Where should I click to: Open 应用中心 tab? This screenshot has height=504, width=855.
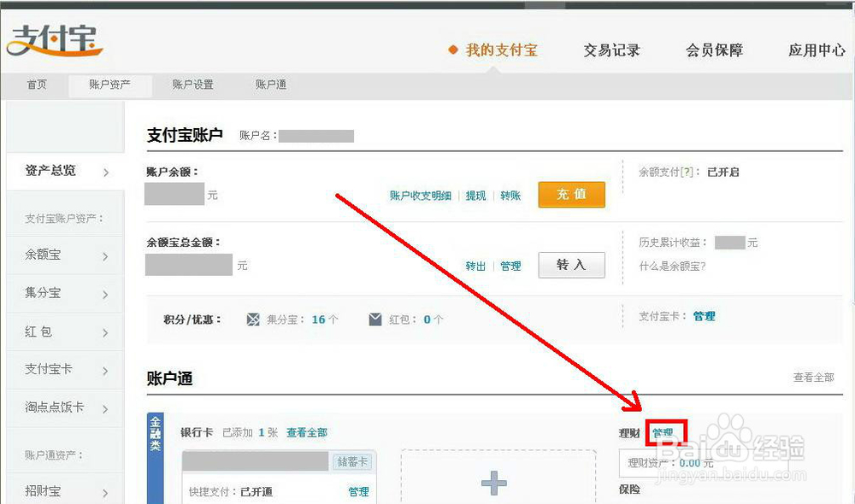tap(817, 50)
